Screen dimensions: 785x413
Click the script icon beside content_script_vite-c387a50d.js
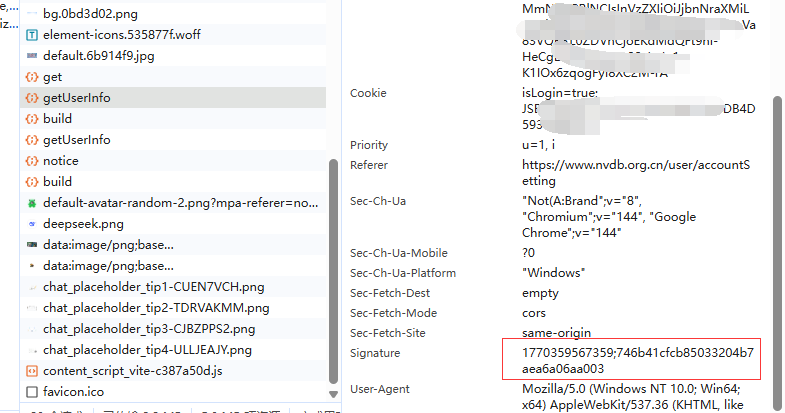click(x=32, y=371)
